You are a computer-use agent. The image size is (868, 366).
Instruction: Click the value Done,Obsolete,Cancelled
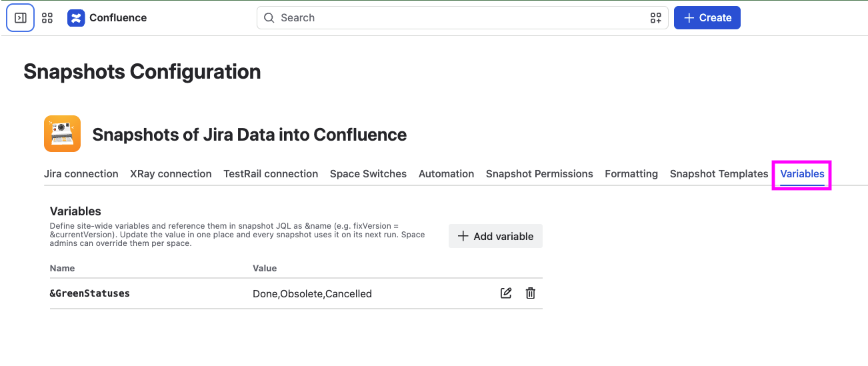tap(312, 293)
